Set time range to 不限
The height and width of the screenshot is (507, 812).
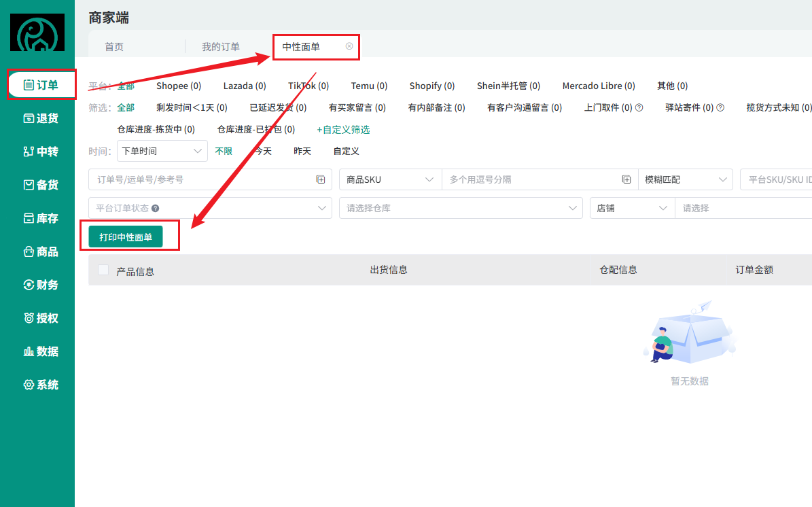[x=224, y=152]
